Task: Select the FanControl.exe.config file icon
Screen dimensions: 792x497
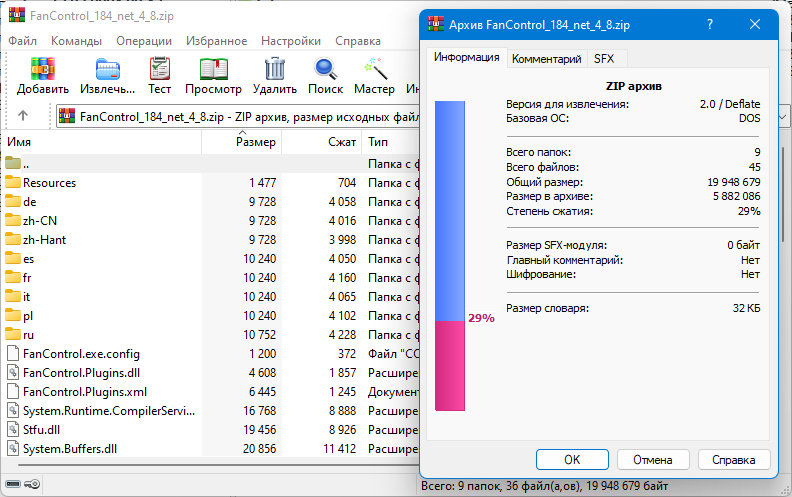Action: [x=13, y=354]
